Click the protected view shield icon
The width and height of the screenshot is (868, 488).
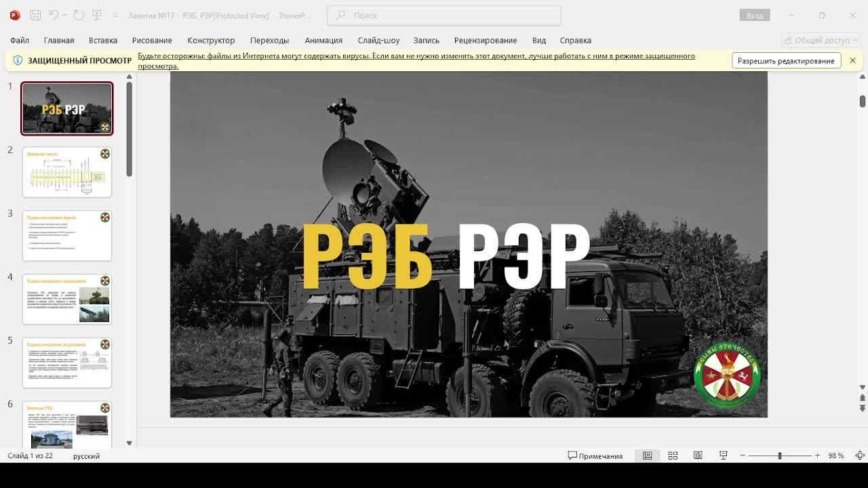[18, 60]
